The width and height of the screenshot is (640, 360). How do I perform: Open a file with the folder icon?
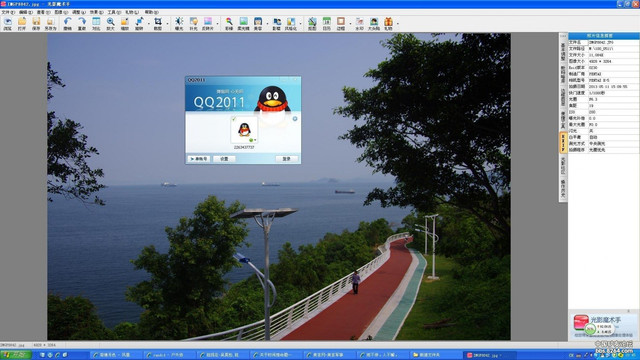22,24
